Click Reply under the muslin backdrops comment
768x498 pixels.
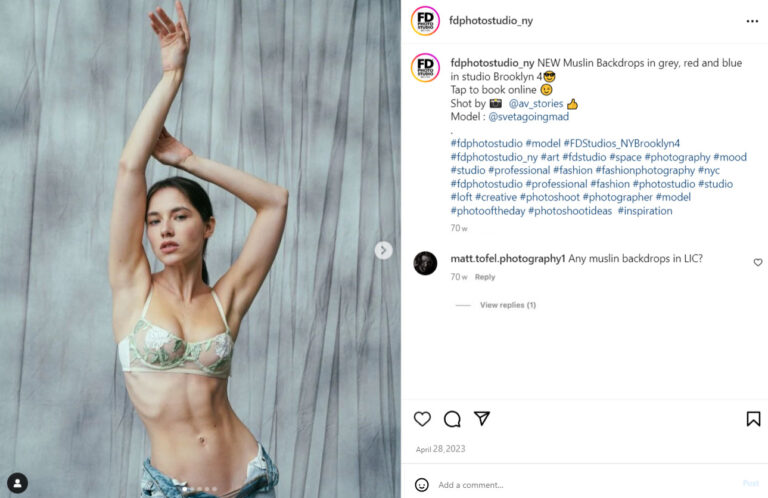(x=485, y=277)
